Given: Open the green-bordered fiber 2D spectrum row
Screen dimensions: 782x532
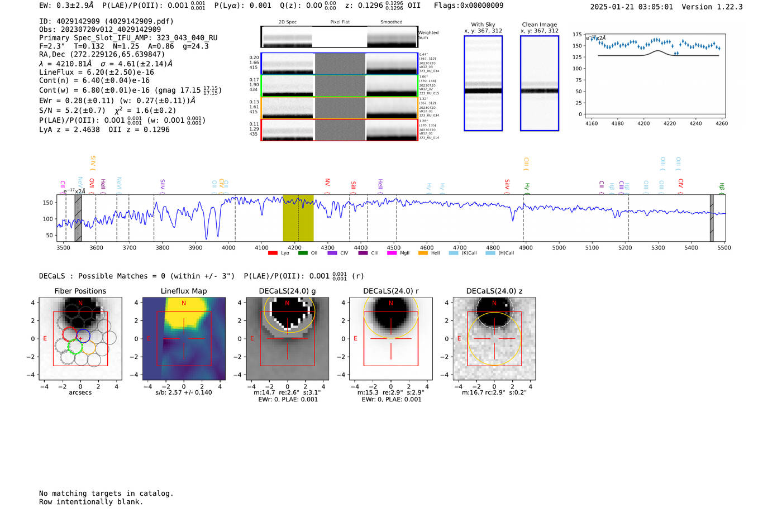Looking at the screenshot, I should pyautogui.click(x=340, y=86).
